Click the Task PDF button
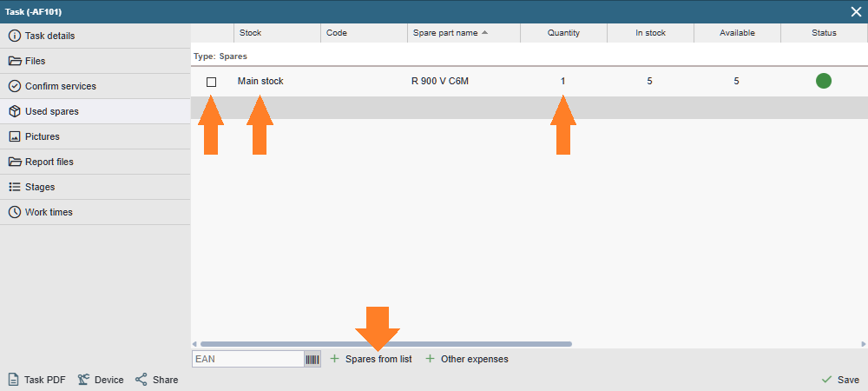 coord(36,380)
